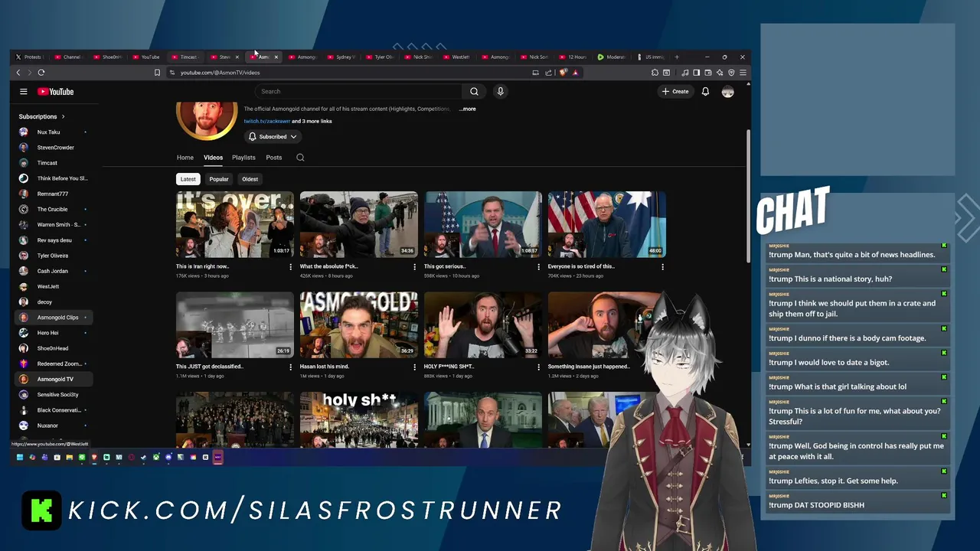Open the Brave VPN shield icon

731,73
